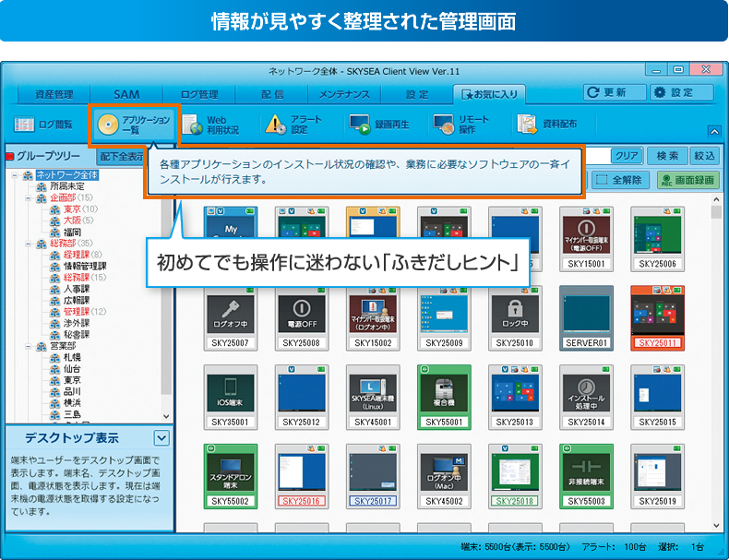
Task: Select the SKY45002 Mac terminal thumbnail
Action: point(444,476)
